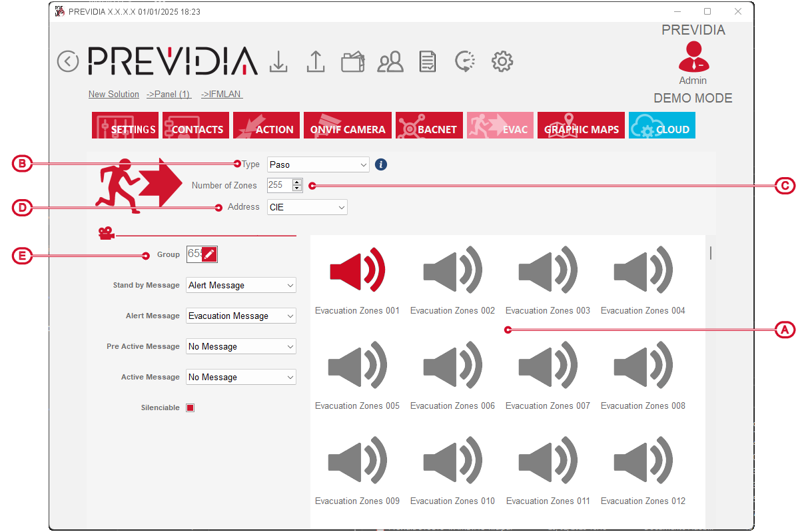This screenshot has height=532, width=812.
Task: Toggle the Silenciable checkbox
Action: coord(191,407)
